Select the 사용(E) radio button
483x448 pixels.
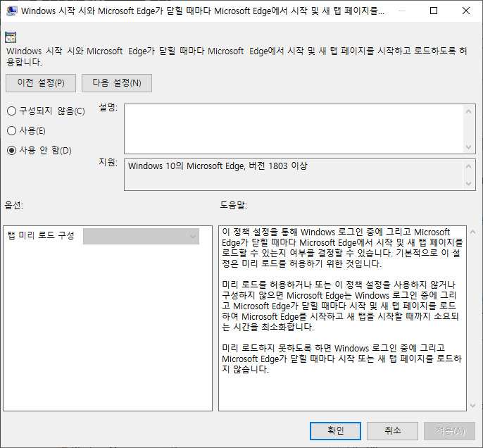point(26,130)
